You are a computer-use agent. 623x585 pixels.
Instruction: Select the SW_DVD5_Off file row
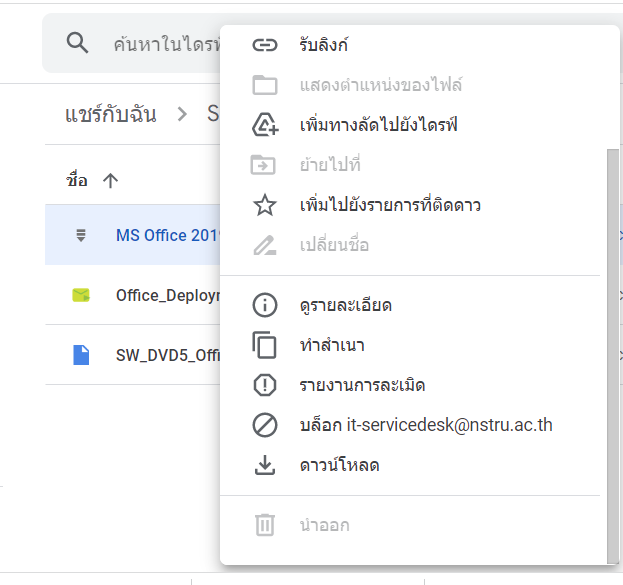(x=132, y=355)
